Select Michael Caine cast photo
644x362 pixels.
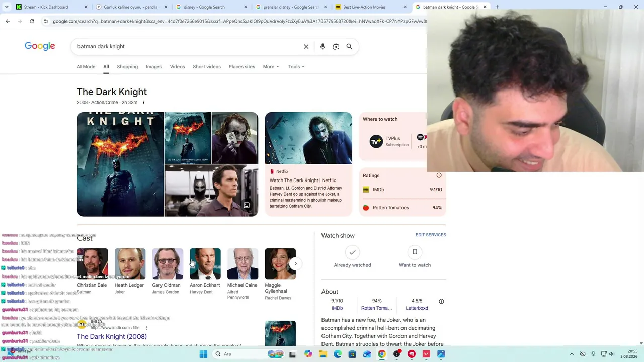coord(243,264)
